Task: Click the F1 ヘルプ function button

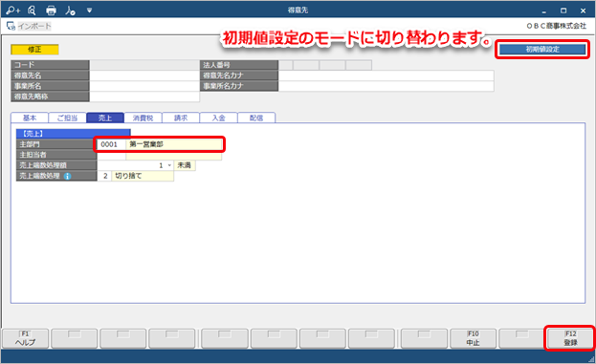Action: pyautogui.click(x=26, y=338)
